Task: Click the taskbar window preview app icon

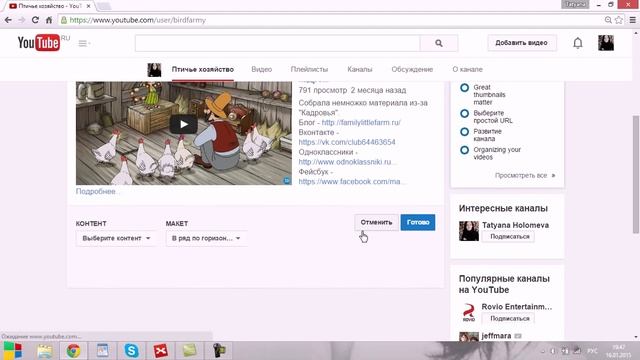Action: 102,351
